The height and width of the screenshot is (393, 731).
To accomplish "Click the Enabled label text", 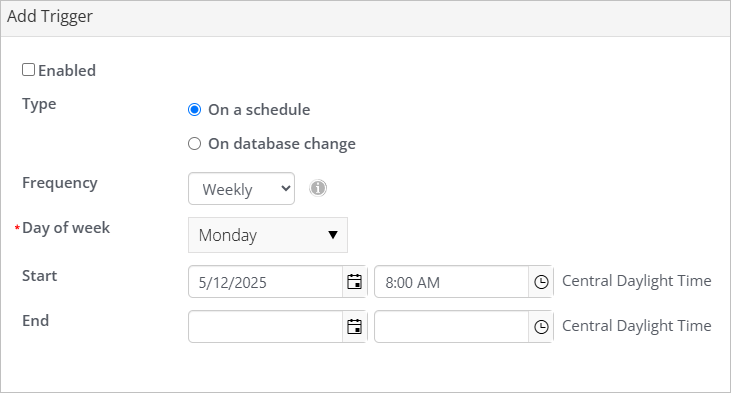I will (x=67, y=70).
